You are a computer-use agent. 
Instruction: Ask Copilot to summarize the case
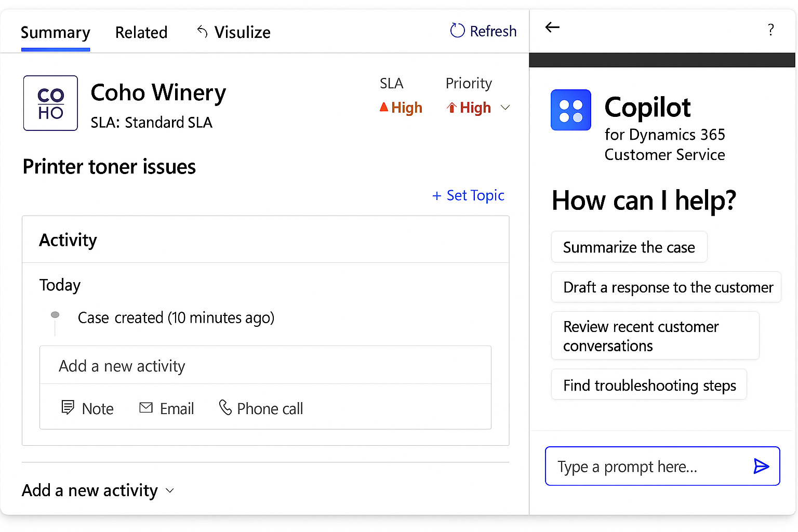629,247
